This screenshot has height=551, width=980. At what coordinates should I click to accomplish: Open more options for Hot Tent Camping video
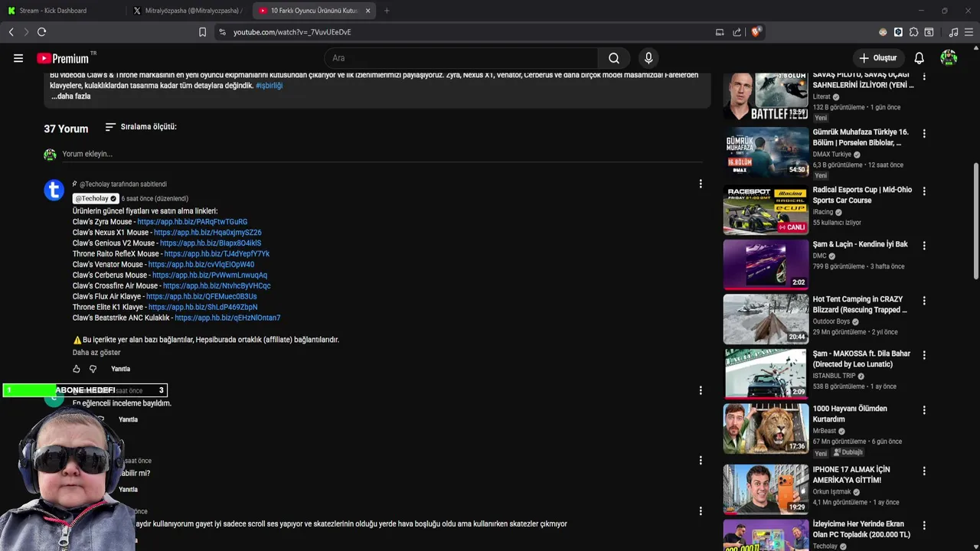924,301
